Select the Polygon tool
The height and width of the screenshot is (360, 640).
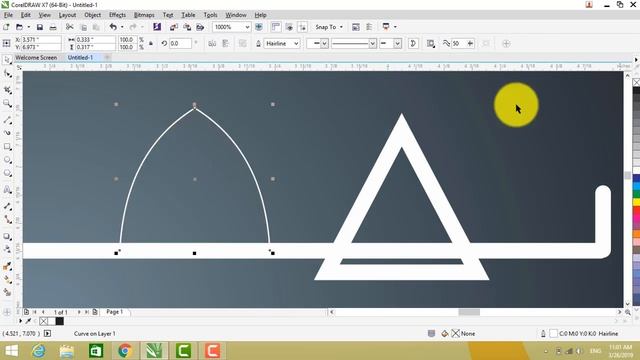(7, 173)
